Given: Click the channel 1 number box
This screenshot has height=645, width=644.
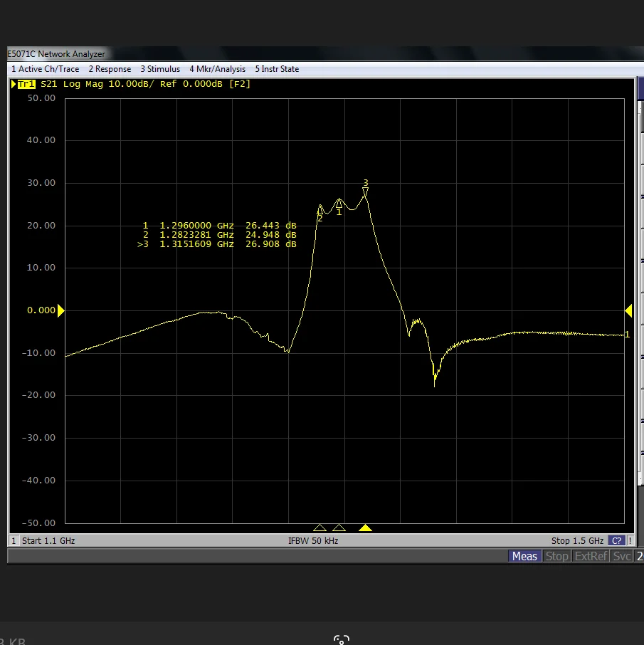Looking at the screenshot, I should pos(14,540).
